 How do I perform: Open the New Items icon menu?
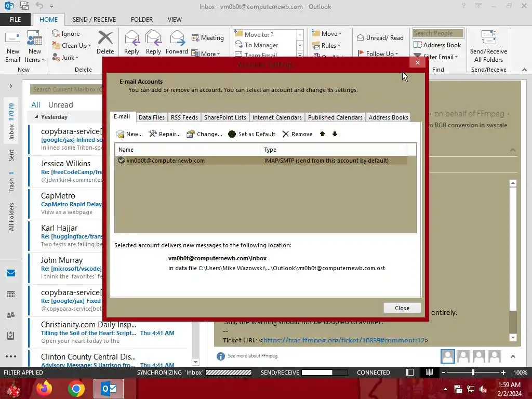[x=35, y=38]
